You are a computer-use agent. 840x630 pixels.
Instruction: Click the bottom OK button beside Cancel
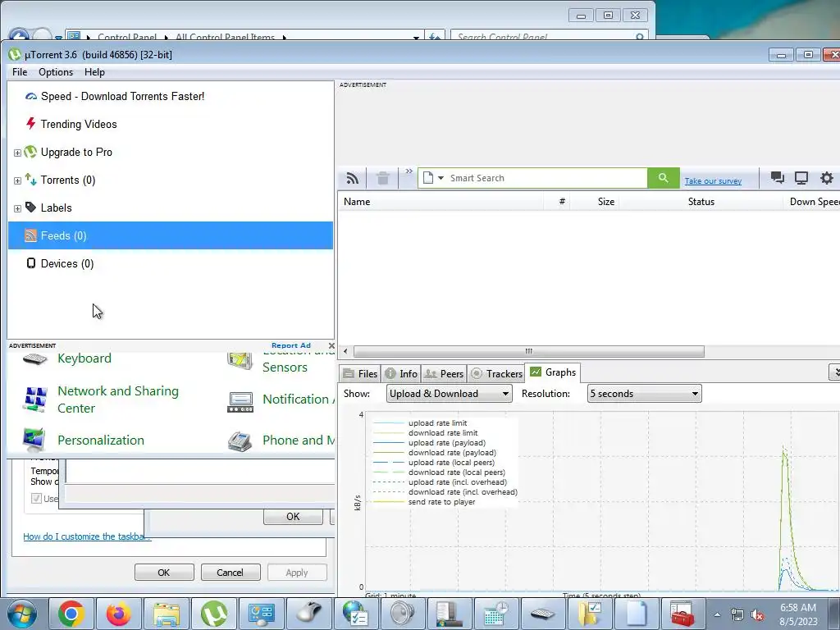click(x=164, y=572)
